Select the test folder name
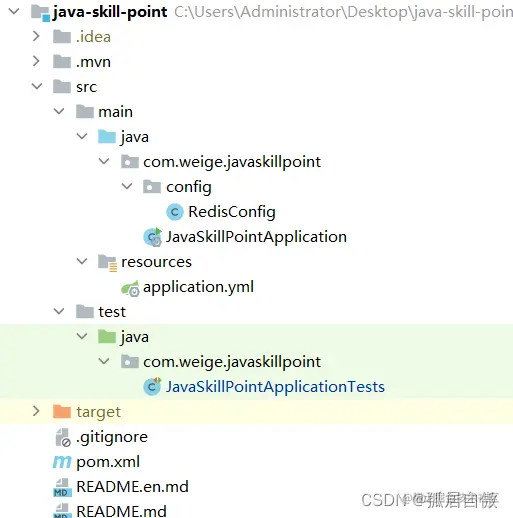The height and width of the screenshot is (518, 513). tap(112, 312)
